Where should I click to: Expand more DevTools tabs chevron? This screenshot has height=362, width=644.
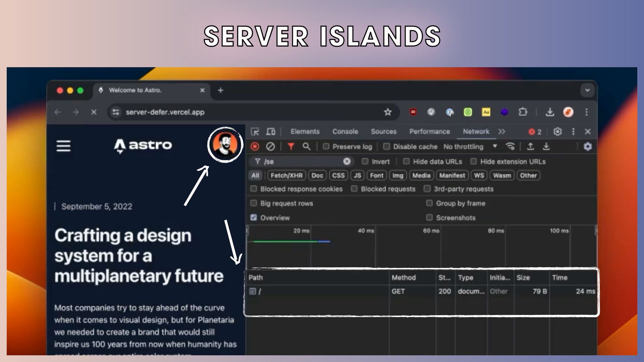(501, 131)
